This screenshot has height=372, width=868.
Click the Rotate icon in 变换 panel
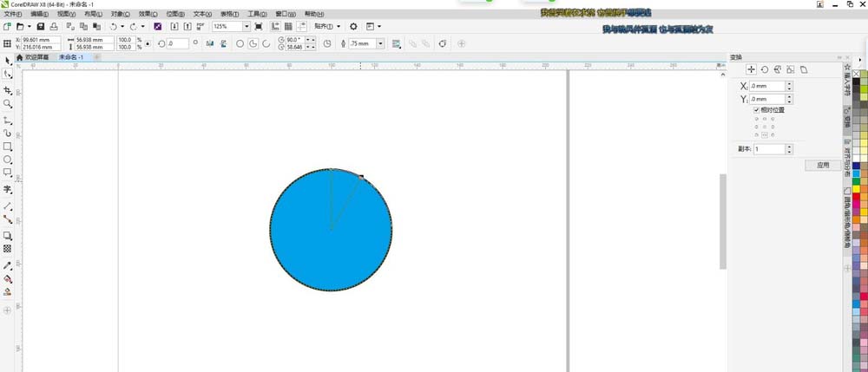[x=764, y=69]
